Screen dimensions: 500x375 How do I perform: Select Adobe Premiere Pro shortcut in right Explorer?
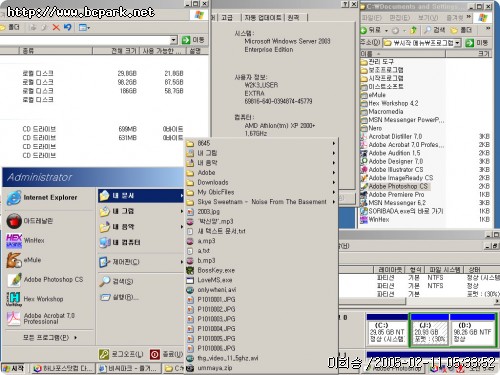392,194
